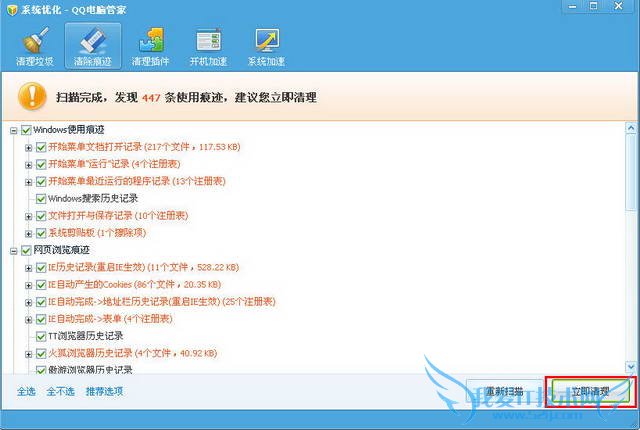This screenshot has width=640, height=430.
Task: Select the Windows搜索历史记录 row text
Action: pos(93,199)
